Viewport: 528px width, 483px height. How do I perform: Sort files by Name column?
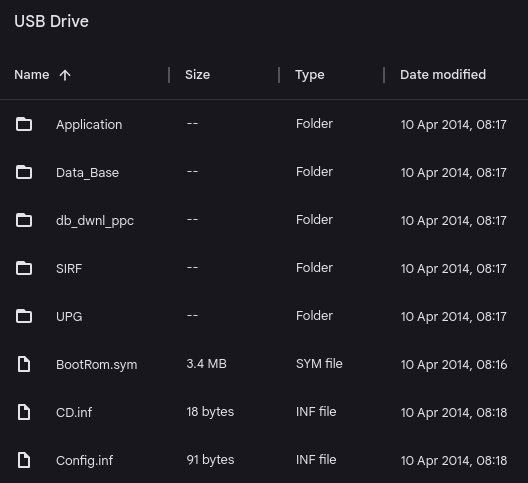(32, 74)
